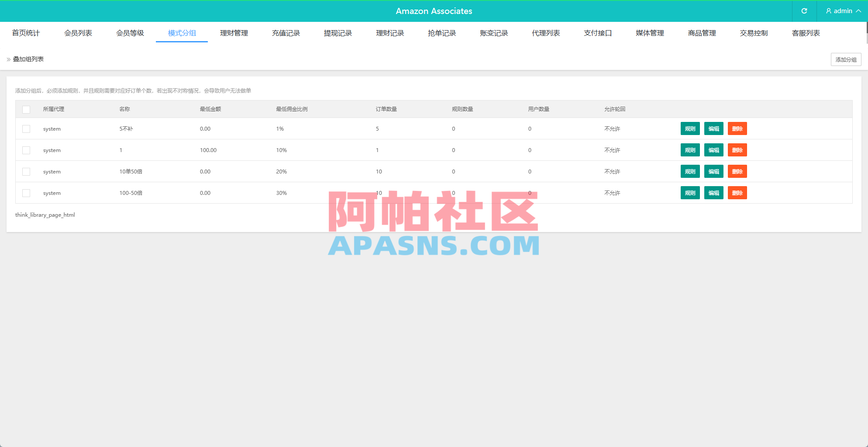Viewport: 868px width, 447px height.
Task: Click the page vertical scrollbar
Action: (867, 33)
